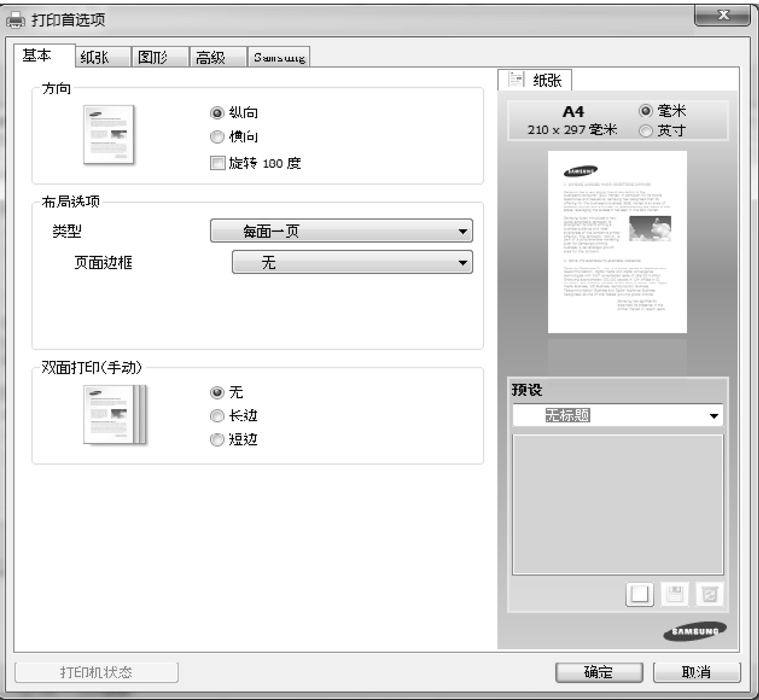Select 长边 double-sided option
The height and width of the screenshot is (700, 759).
click(x=217, y=416)
